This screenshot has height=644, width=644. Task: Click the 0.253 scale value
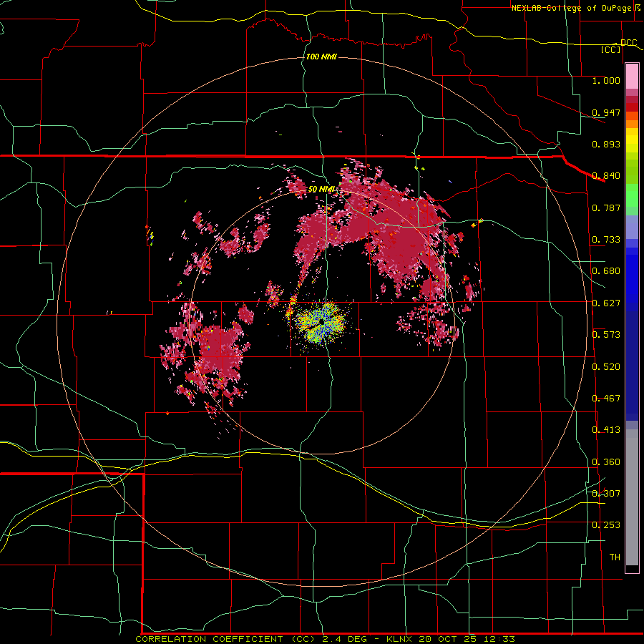606,525
